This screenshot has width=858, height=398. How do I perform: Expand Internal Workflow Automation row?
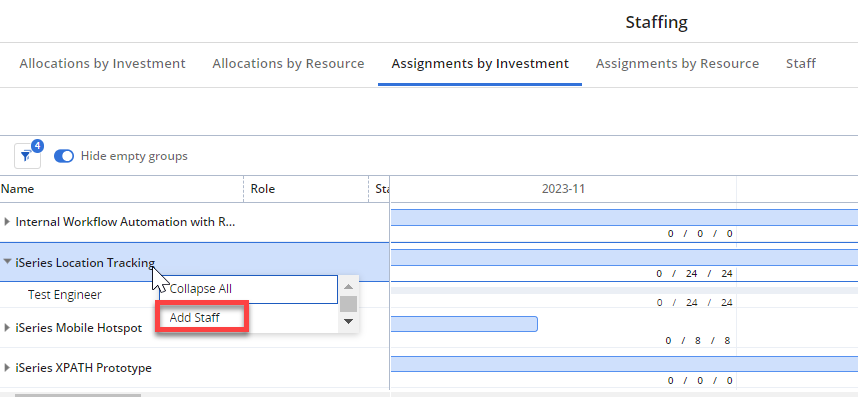(7, 222)
